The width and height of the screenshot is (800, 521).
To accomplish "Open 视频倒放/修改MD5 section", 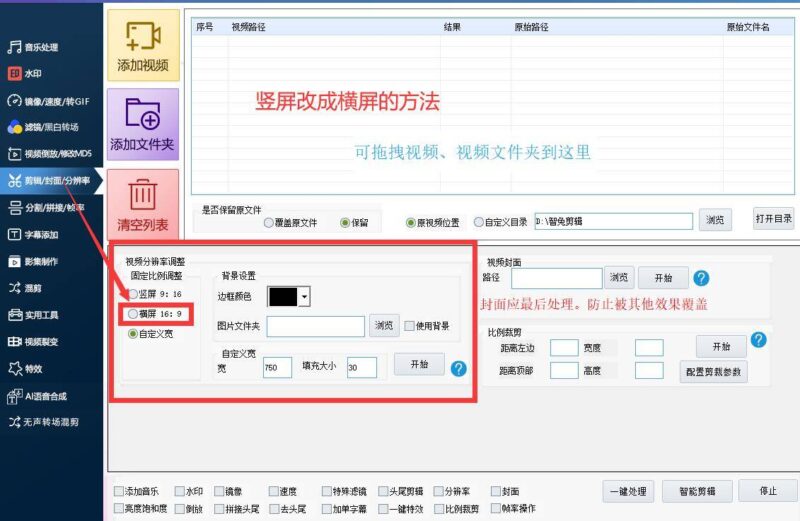I will 49,154.
